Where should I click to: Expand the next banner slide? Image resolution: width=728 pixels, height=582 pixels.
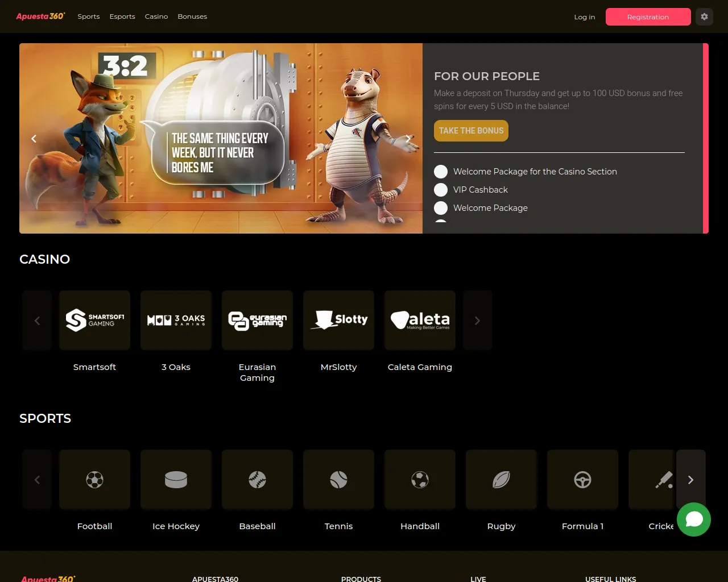coord(408,138)
